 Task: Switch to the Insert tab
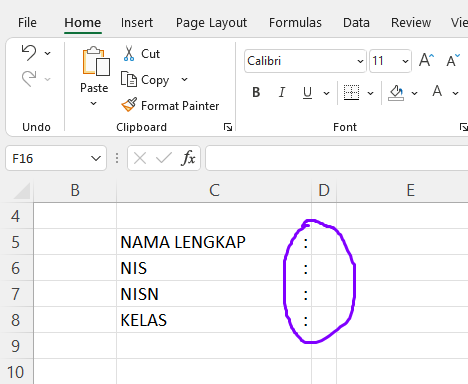[137, 23]
